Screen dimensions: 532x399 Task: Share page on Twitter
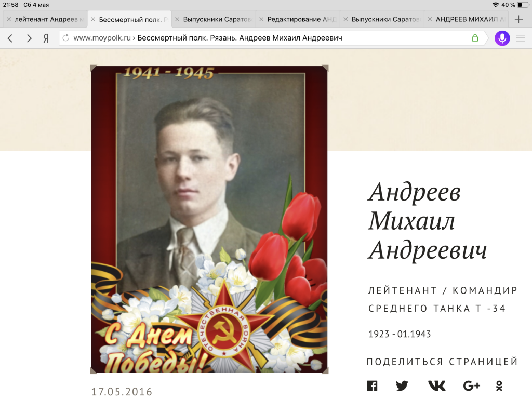click(x=402, y=386)
